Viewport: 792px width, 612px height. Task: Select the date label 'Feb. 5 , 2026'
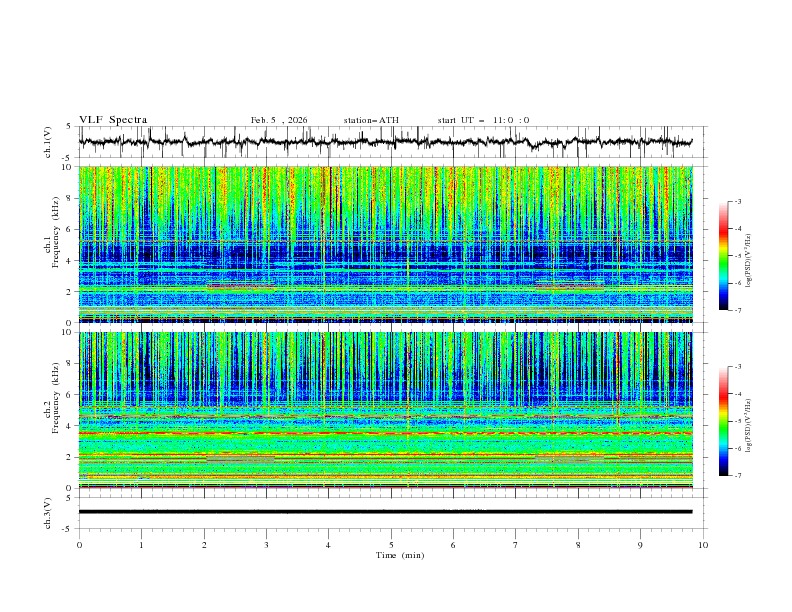pyautogui.click(x=279, y=120)
